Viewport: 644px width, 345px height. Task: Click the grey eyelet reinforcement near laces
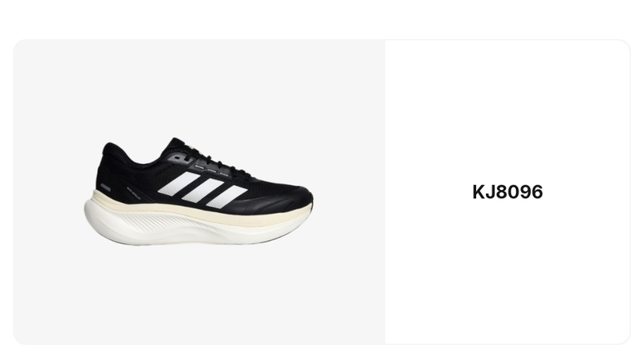point(181,158)
